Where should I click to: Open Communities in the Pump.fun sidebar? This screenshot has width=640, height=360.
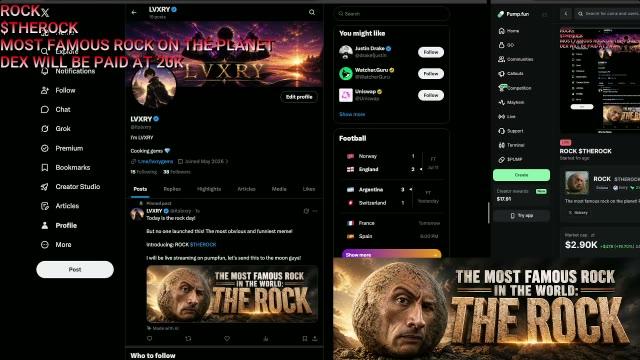point(516,60)
